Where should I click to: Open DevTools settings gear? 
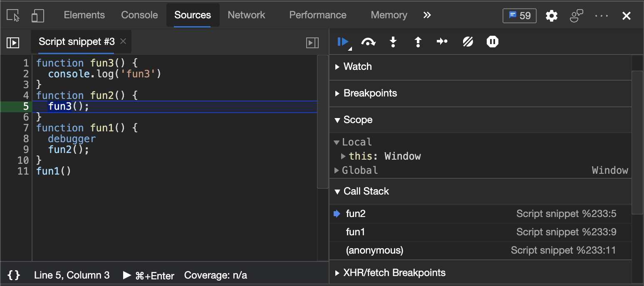551,16
